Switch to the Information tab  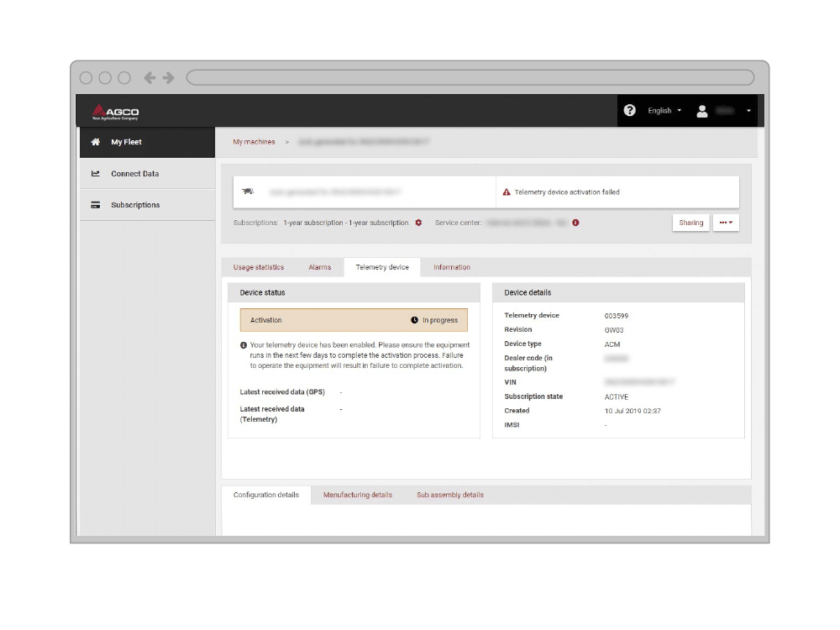(x=452, y=267)
